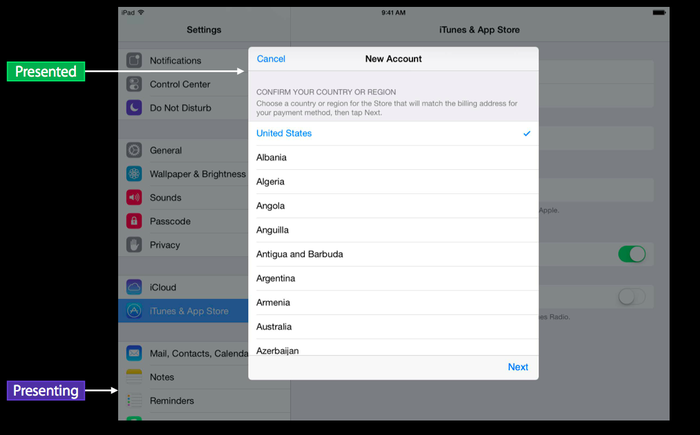The height and width of the screenshot is (435, 700).
Task: Select United States checked country row
Action: coord(392,133)
